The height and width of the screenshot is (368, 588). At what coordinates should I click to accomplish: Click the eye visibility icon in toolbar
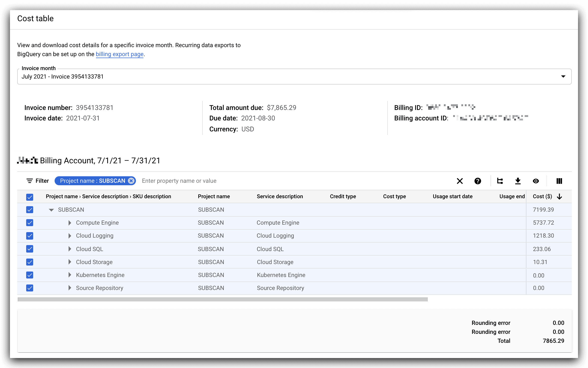pos(536,181)
